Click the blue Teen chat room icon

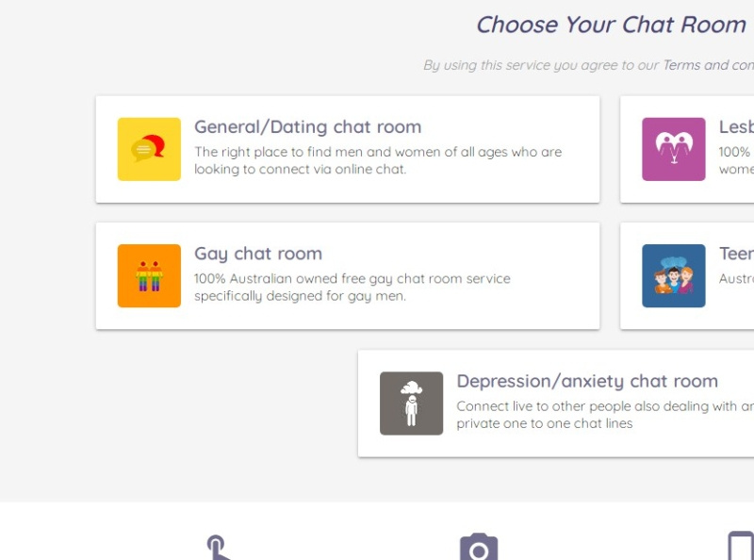point(673,275)
